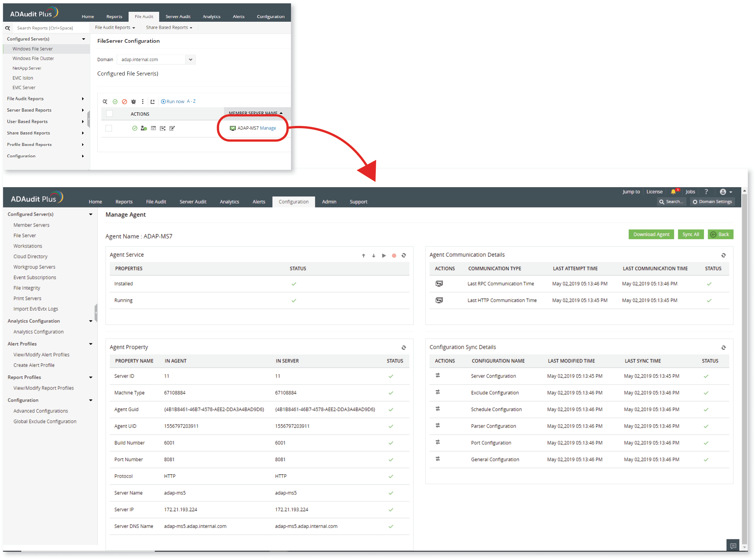Expand the File Audit Reports dropdown menu

click(x=115, y=28)
